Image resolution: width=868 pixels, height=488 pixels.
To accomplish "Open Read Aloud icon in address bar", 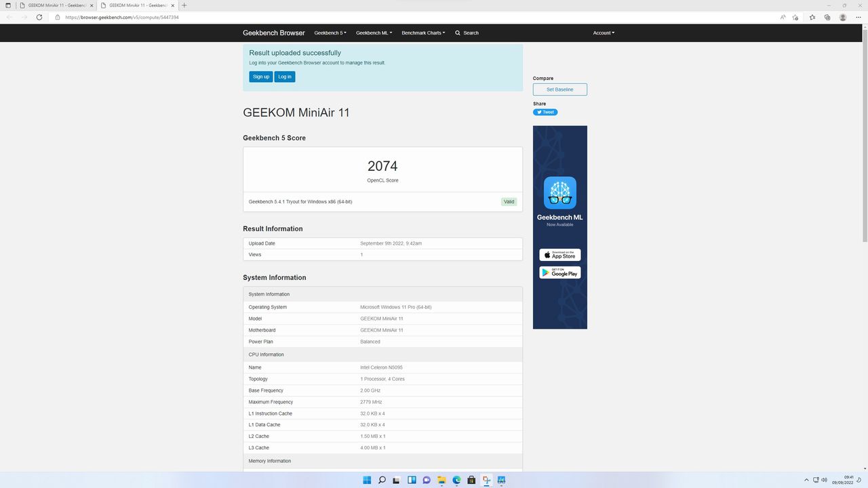I will 783,17.
